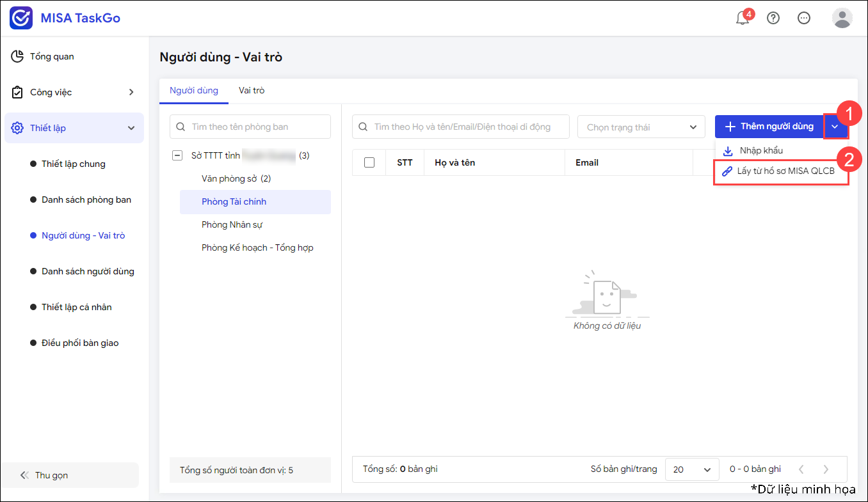Screen dimensions: 868x502
Task: Toggle the select-all checkbox in table header
Action: coord(369,162)
